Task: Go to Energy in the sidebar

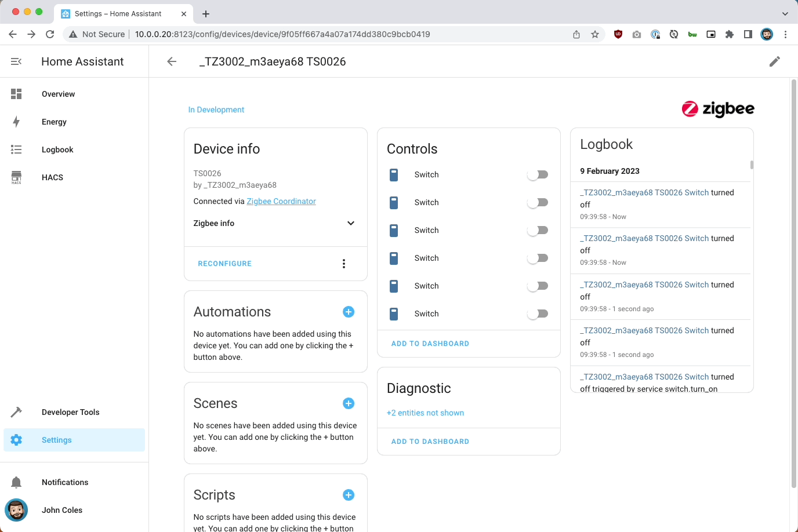Action: pos(54,122)
